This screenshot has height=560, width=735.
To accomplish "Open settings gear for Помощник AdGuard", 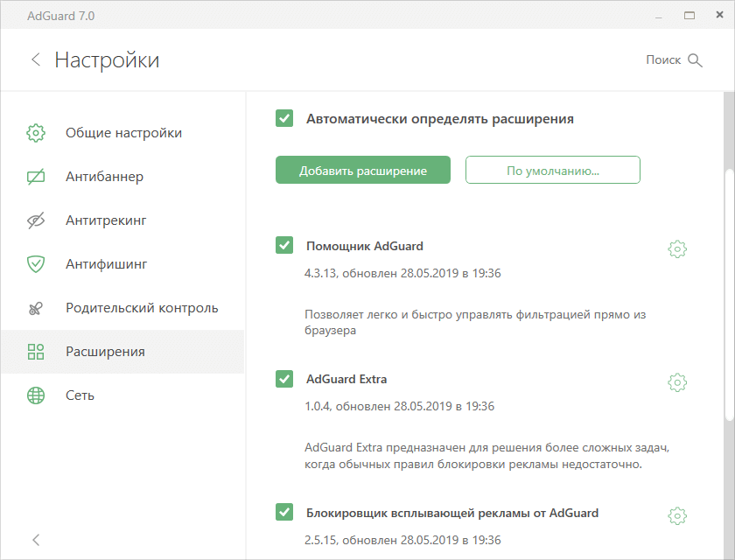I will 676,248.
